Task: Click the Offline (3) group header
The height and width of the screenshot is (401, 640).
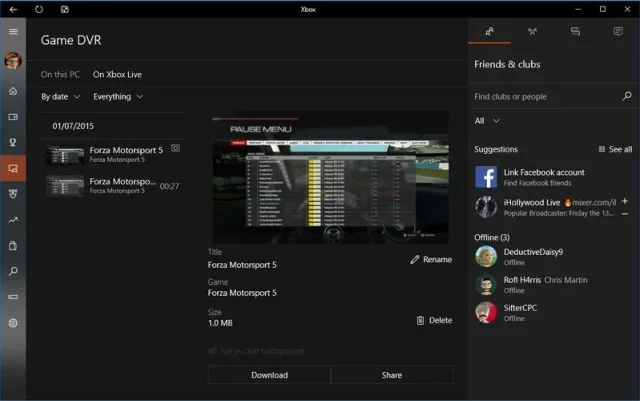Action: [x=492, y=237]
